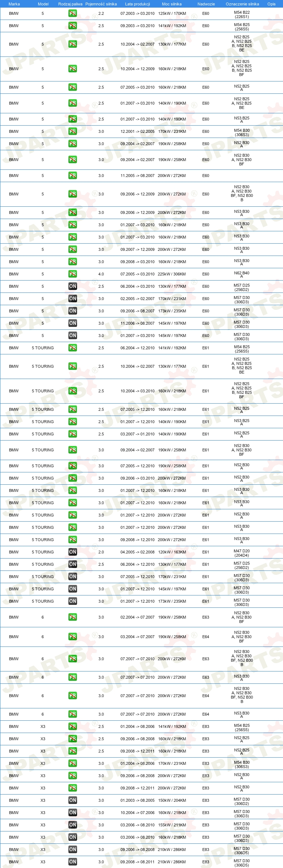The image size is (283, 868).
Task: Click the ON icon in the E61 M57 D25 row
Action: [73, 564]
